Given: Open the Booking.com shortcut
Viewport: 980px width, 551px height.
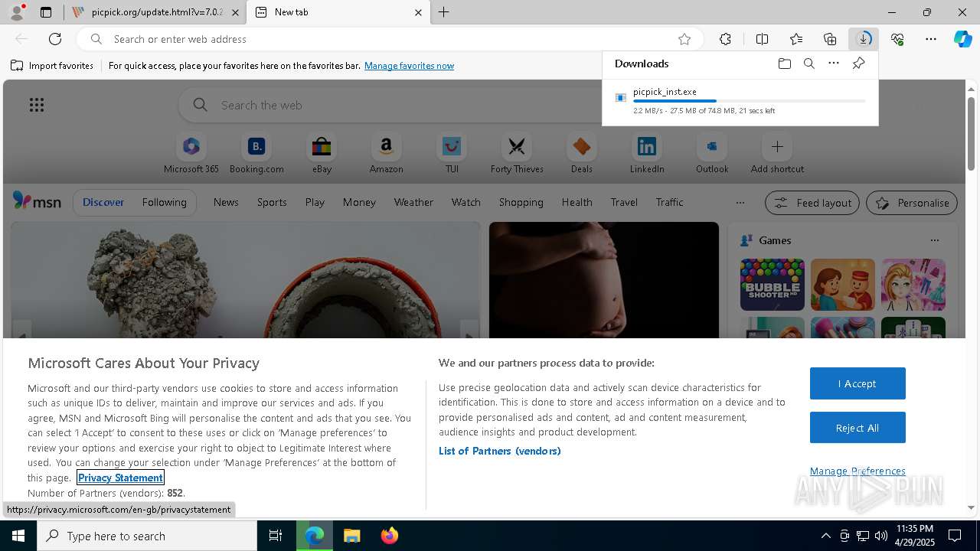Looking at the screenshot, I should [256, 154].
